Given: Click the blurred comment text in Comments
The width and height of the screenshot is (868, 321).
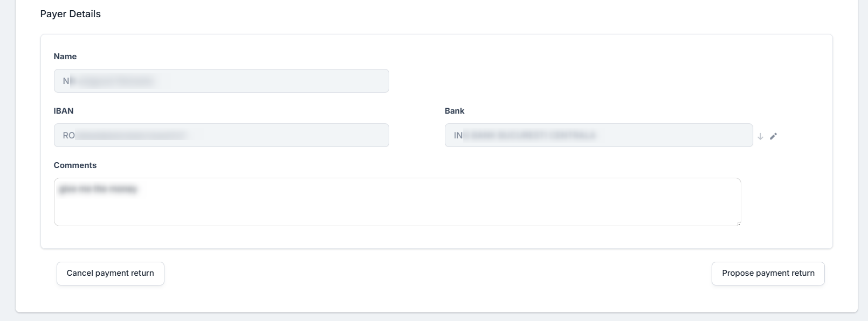Looking at the screenshot, I should pyautogui.click(x=98, y=189).
